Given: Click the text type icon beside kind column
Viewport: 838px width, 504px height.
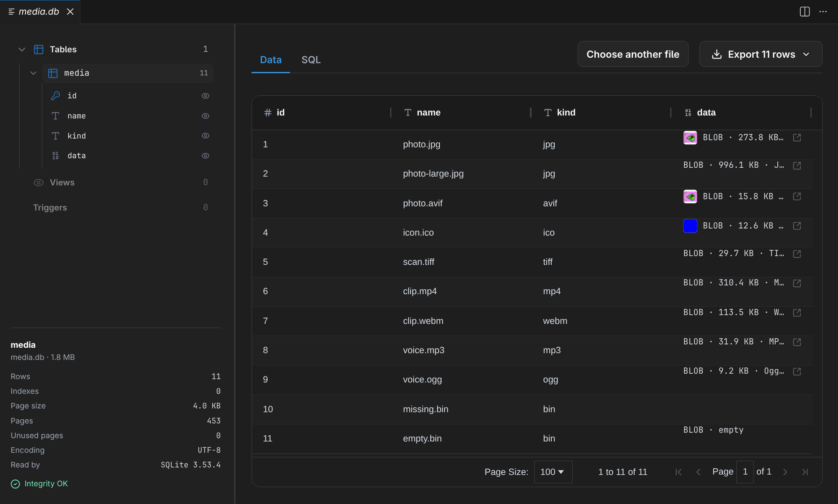Looking at the screenshot, I should click(55, 136).
